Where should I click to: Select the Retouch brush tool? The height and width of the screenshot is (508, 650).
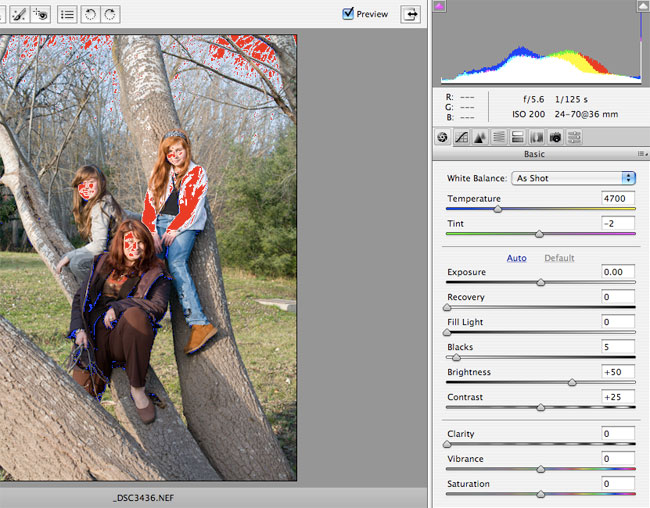[x=18, y=14]
